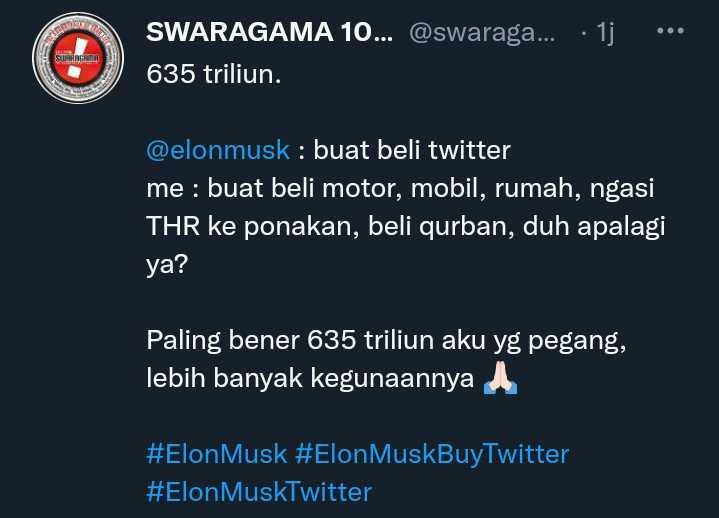Click the word "pegang" in the tweet
Viewport: 719px width, 518px height.
(576, 342)
